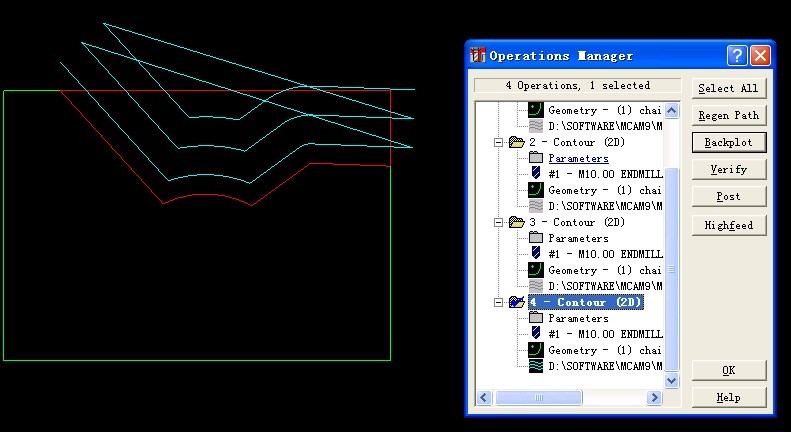Select D:\SOFTWARE\MCAM9 path in operation 4

click(x=605, y=366)
